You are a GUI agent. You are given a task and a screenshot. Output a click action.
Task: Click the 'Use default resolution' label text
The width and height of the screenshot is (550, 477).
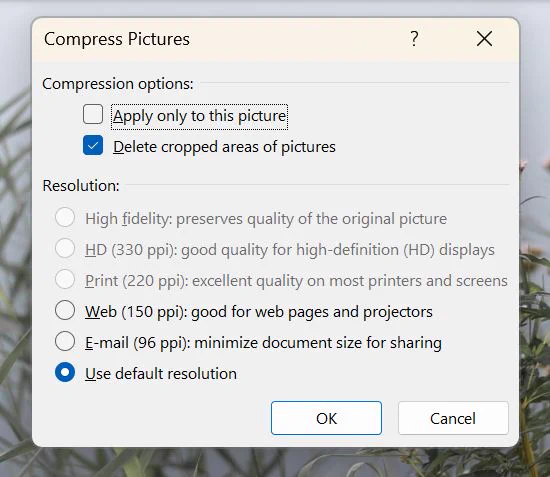[x=161, y=374]
